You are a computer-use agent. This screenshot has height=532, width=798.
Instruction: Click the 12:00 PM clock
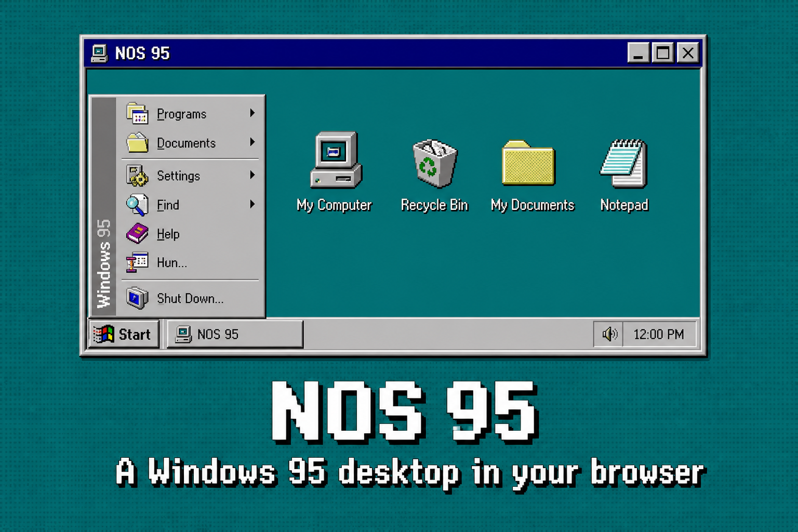point(659,334)
